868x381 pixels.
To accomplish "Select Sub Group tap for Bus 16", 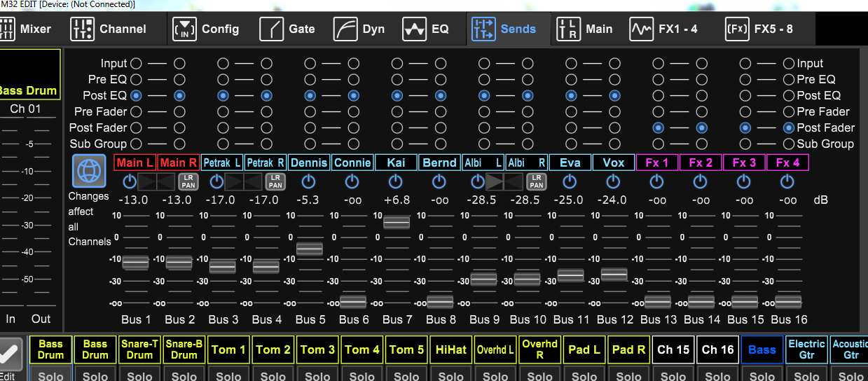I will [x=789, y=144].
